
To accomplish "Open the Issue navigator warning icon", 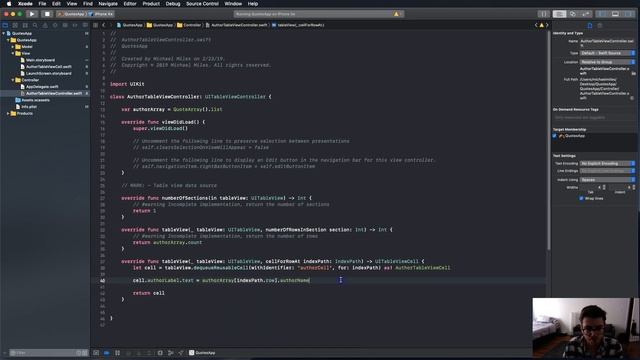I will coord(45,25).
